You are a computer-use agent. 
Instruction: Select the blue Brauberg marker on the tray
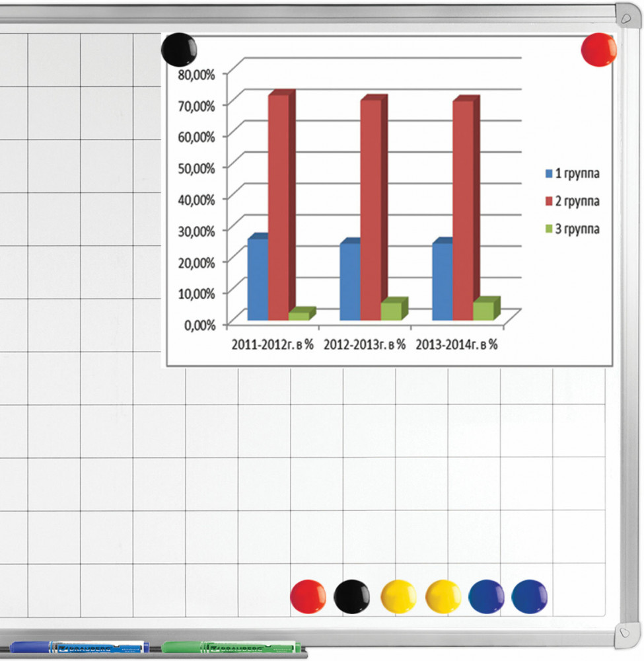(79, 647)
